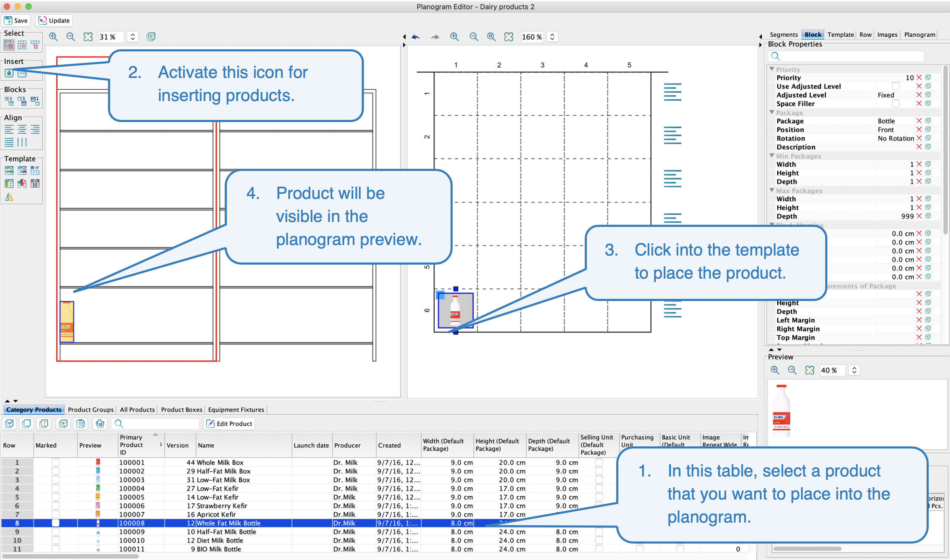Mark the Apricot Kefir row checkbox
The width and height of the screenshot is (950, 560).
click(x=56, y=514)
